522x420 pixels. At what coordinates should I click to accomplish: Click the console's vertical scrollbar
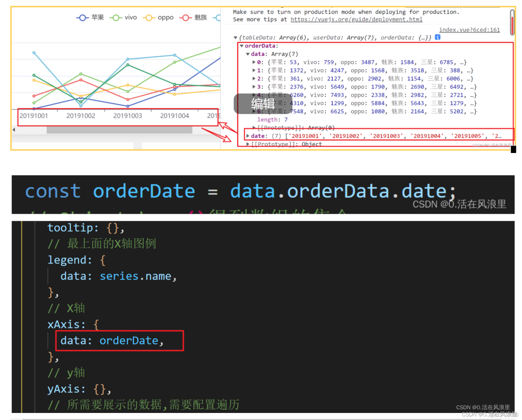tap(512, 22)
